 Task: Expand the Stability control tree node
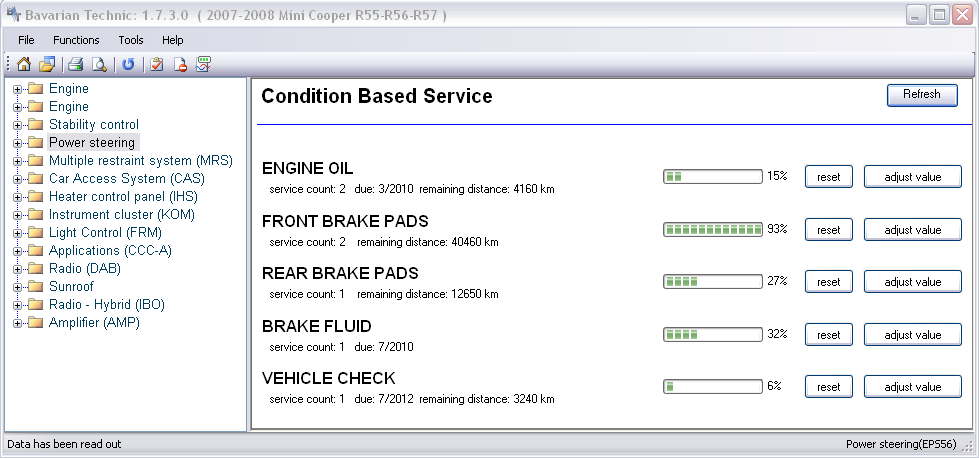coord(17,125)
